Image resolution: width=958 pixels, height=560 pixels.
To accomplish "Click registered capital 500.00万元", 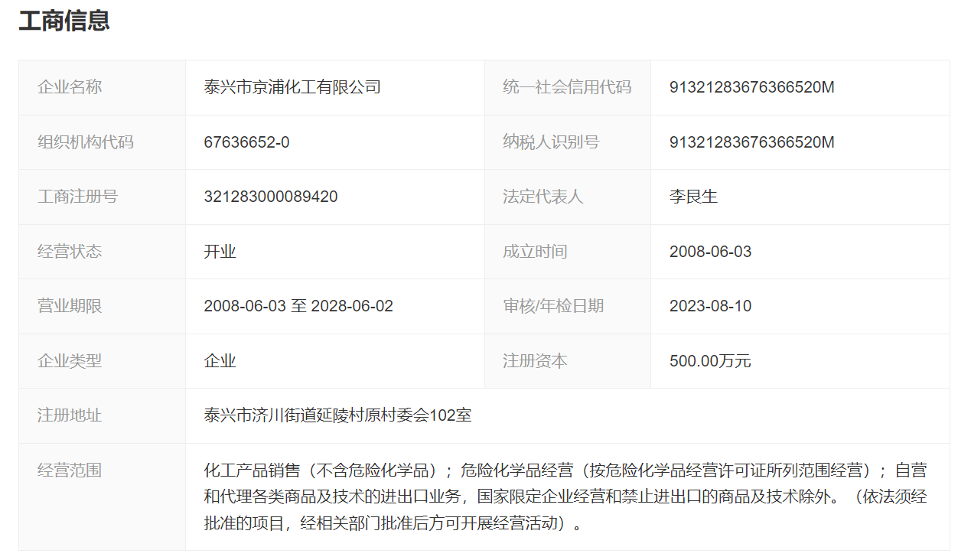I will tap(710, 361).
